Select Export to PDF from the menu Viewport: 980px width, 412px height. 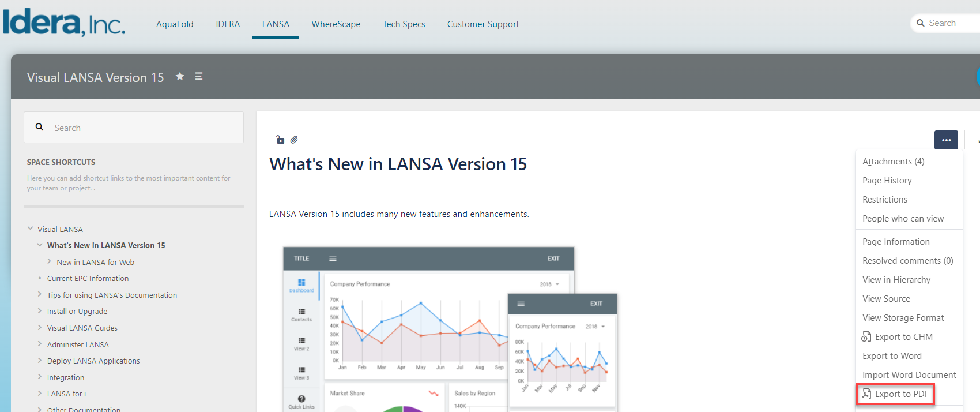click(x=901, y=394)
